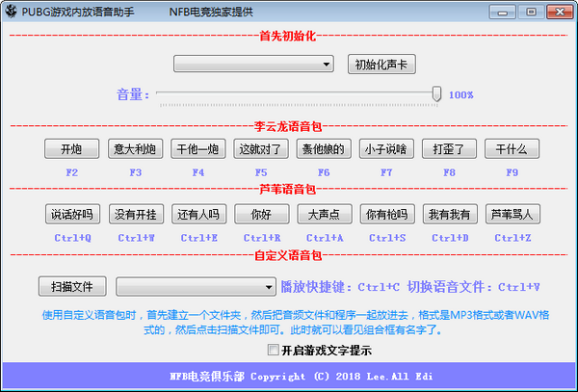The image size is (578, 392).
Task: Play the 意大利炮 voice clip
Action: point(135,149)
